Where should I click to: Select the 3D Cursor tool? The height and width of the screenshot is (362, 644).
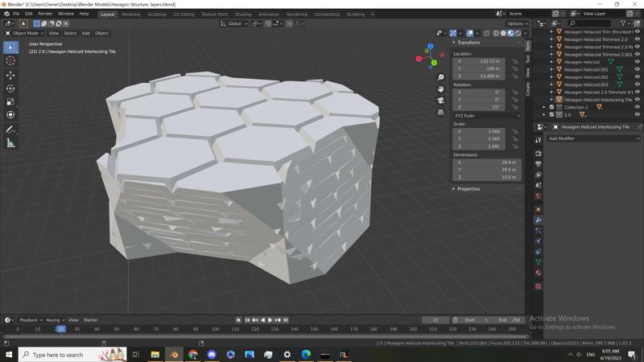[10, 61]
